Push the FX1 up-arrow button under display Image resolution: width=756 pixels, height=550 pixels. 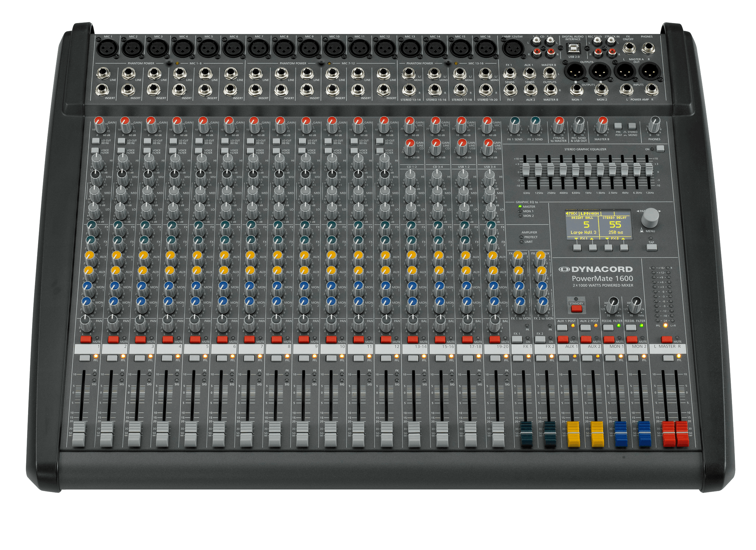point(593,248)
